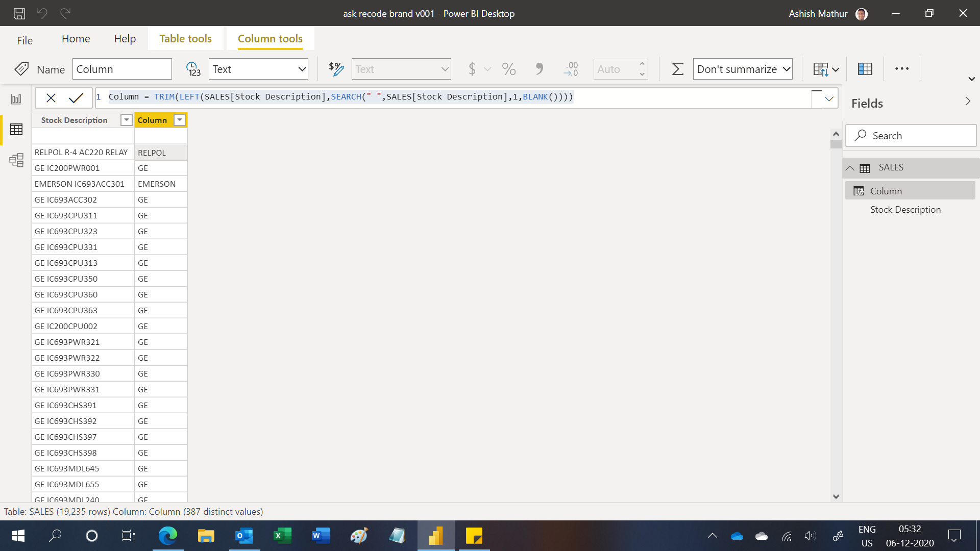
Task: Click the Fields search box
Action: (911, 136)
